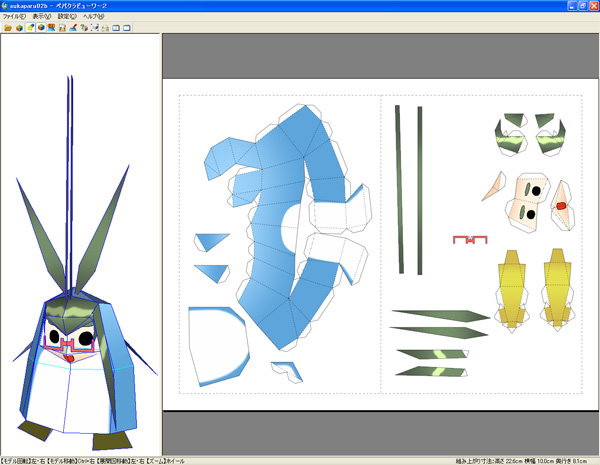Open the 表示 (View) menu
The image size is (600, 465).
41,16
